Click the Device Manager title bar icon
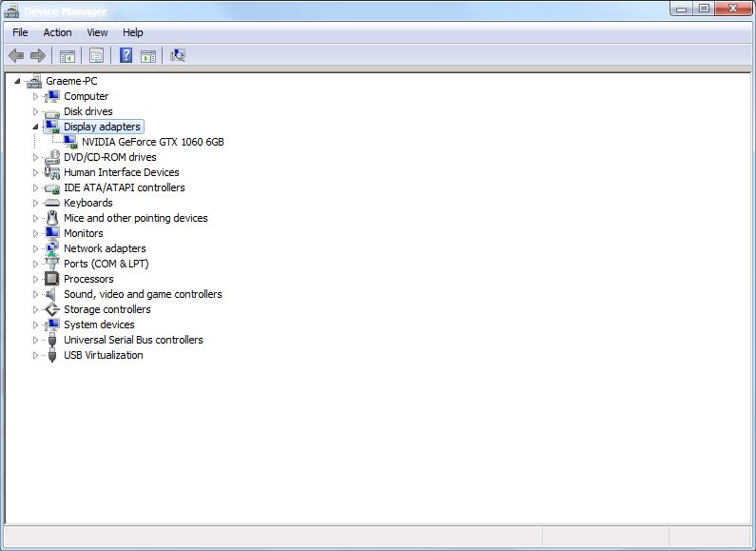The width and height of the screenshot is (756, 551). [x=11, y=10]
